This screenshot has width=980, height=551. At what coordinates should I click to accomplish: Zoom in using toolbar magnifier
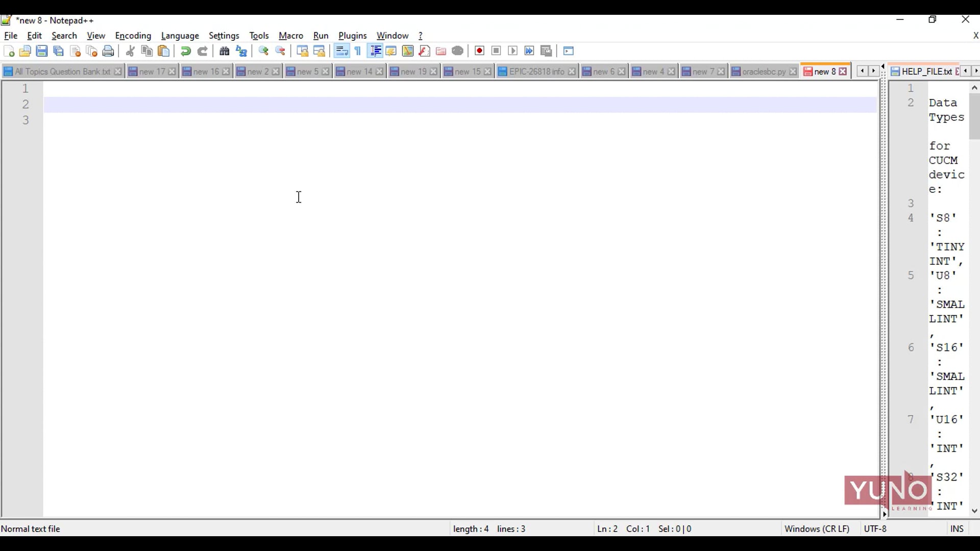tap(263, 51)
